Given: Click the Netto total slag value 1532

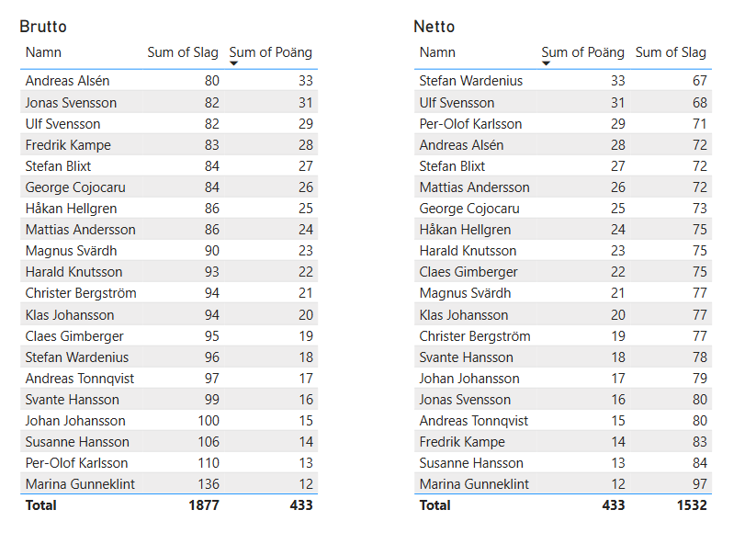Looking at the screenshot, I should (x=689, y=505).
